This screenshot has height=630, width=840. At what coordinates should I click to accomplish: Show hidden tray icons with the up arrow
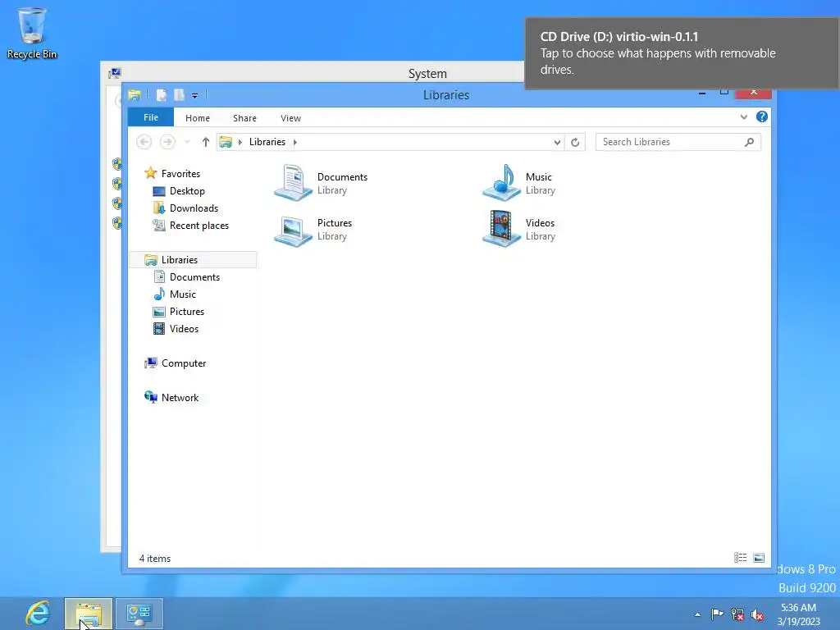coord(697,614)
